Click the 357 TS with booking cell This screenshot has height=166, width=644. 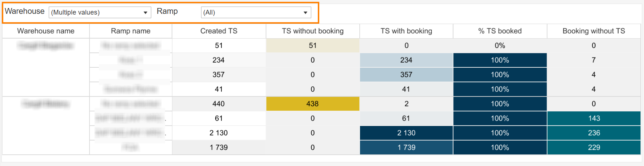(406, 75)
